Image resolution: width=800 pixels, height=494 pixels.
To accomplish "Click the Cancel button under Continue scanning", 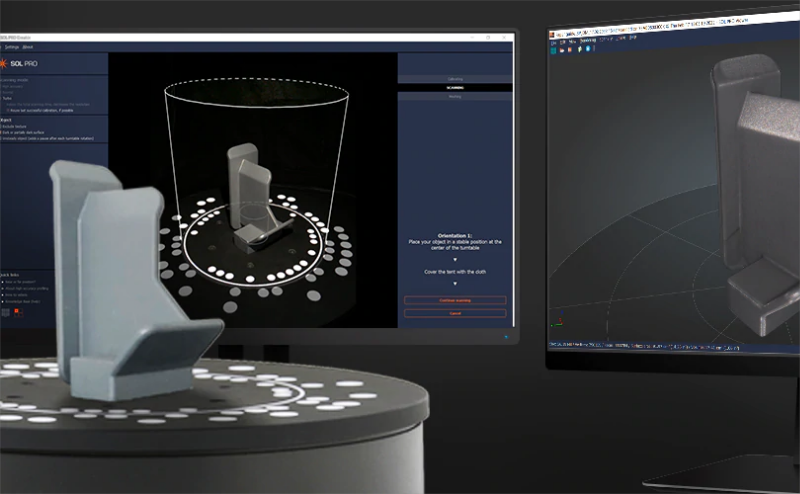I will coord(455,313).
